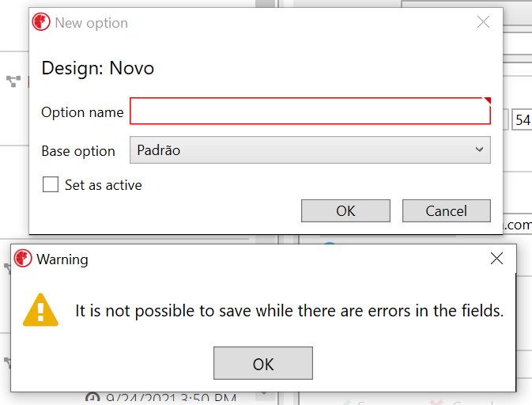532x405 pixels.
Task: Click the clock icon beside the 9/24/2021 date
Action: (92, 398)
